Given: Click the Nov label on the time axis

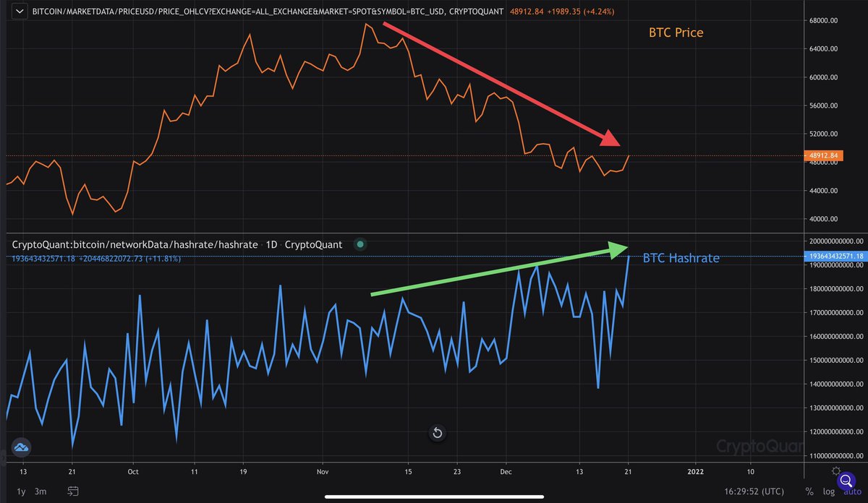Looking at the screenshot, I should click(323, 470).
